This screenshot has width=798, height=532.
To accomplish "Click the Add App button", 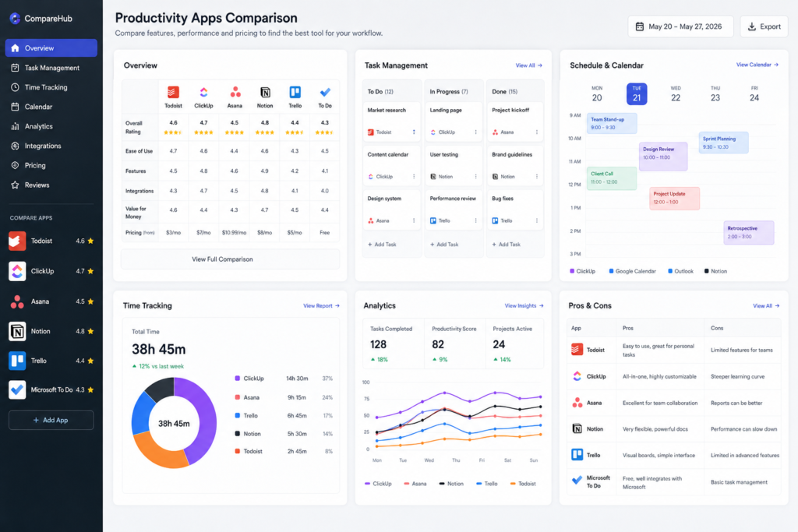I will (51, 420).
